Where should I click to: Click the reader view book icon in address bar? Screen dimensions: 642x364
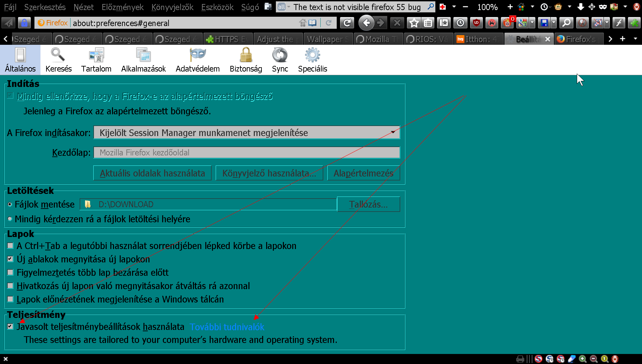click(312, 23)
